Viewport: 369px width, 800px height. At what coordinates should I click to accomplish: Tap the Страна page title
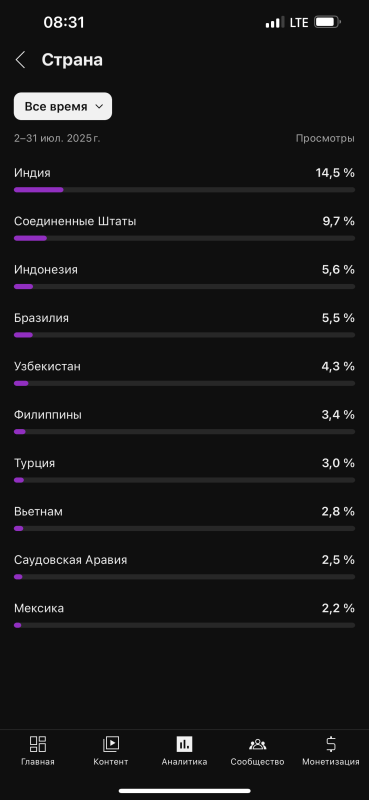tap(72, 60)
